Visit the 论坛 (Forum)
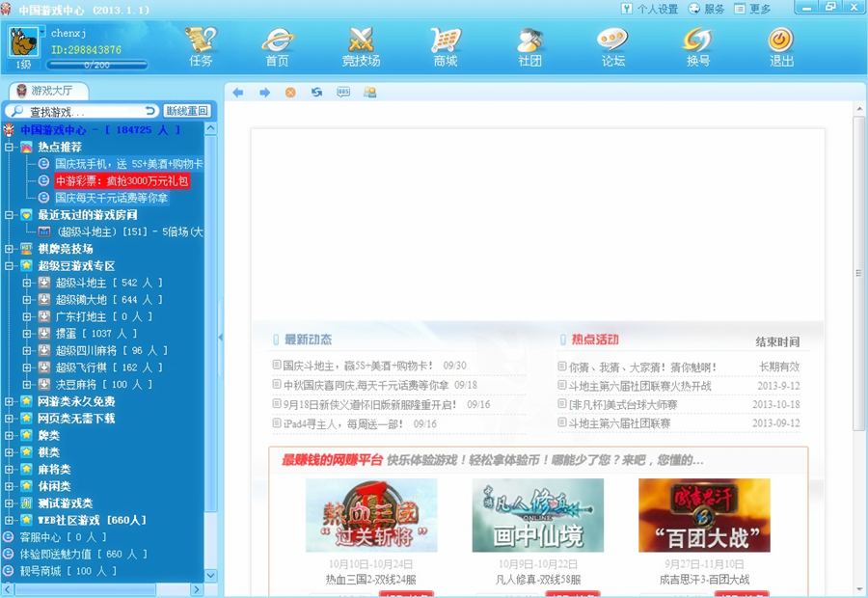Screen dimensions: 868x598 [612, 45]
